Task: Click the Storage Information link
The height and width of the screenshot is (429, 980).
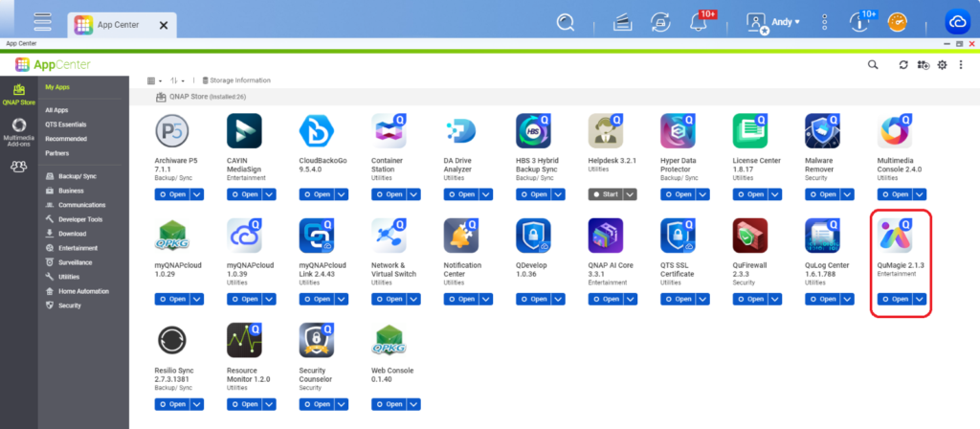Action: (x=235, y=80)
